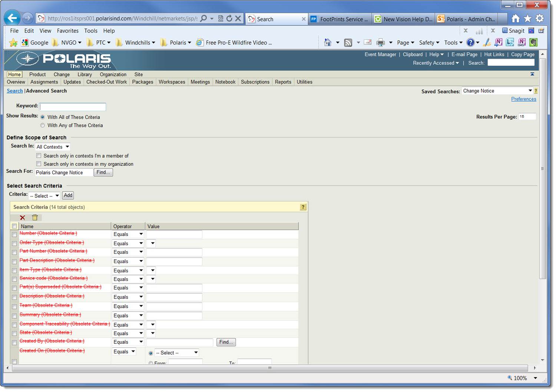
Task: Click the printer icon in command bar
Action: coord(380,43)
